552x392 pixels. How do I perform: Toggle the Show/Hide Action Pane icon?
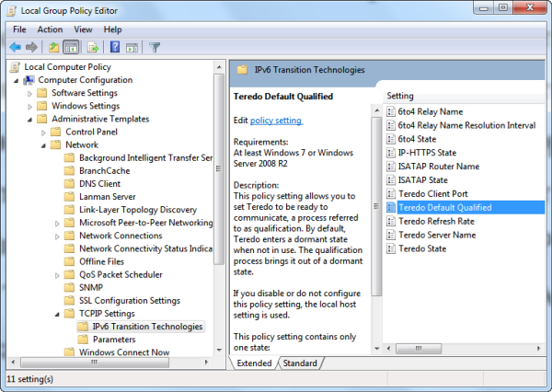click(132, 47)
